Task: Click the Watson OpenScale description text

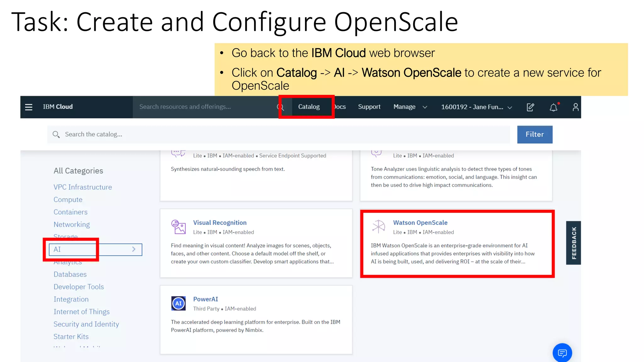Action: (x=452, y=254)
